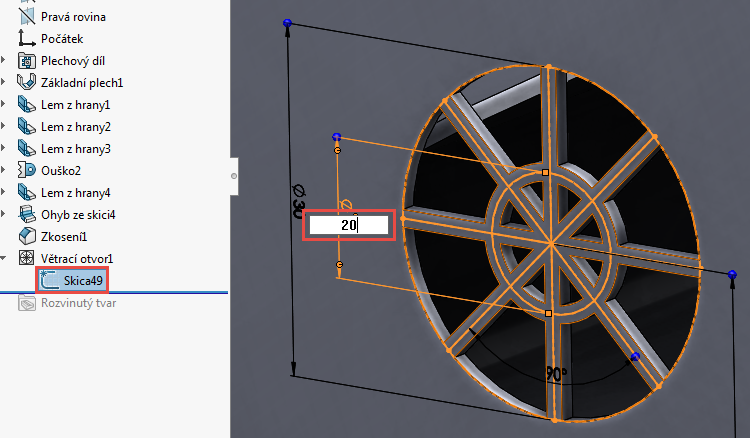Select the Počátek label
Viewport: 750px width, 438px height.
[62, 39]
